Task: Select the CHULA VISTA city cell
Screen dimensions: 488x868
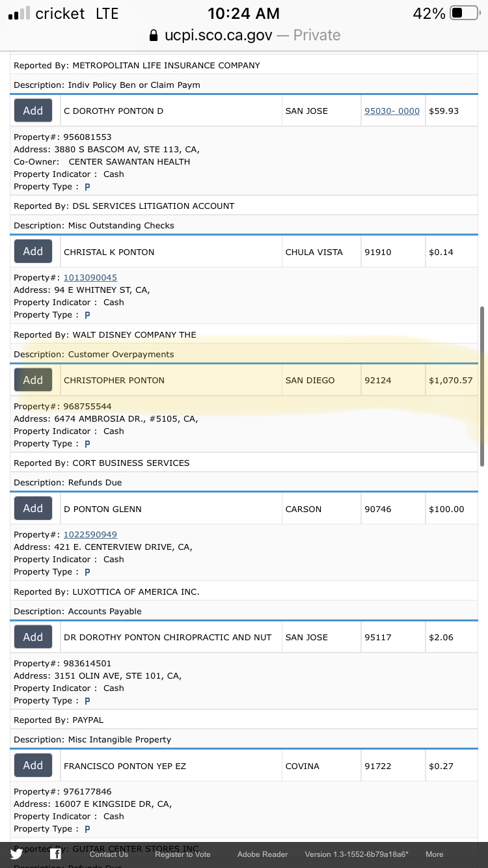Action: 321,252
